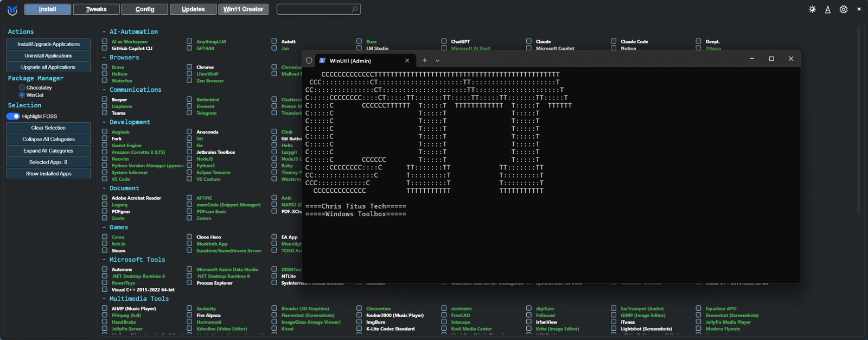Check the DeepL checkbox
This screenshot has height=340, width=868.
[699, 41]
